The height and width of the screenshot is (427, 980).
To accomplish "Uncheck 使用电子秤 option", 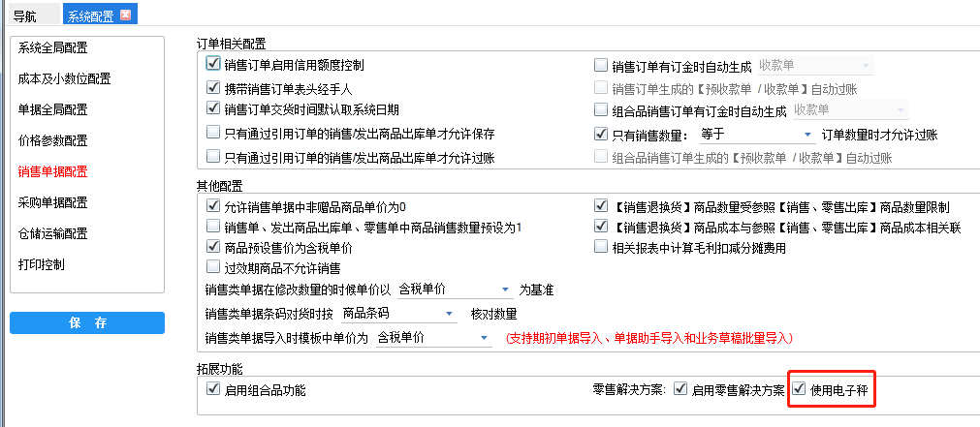I will point(799,390).
